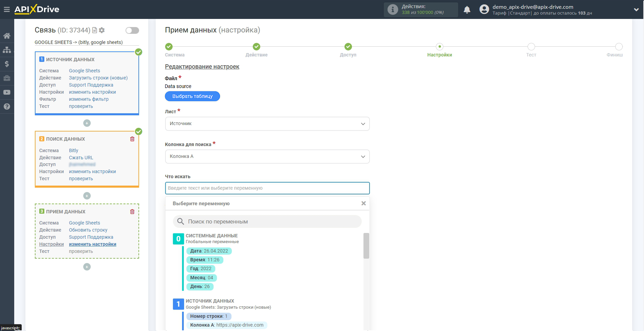Click the Поиск по переменным search box
The width and height of the screenshot is (644, 331).
point(267,221)
